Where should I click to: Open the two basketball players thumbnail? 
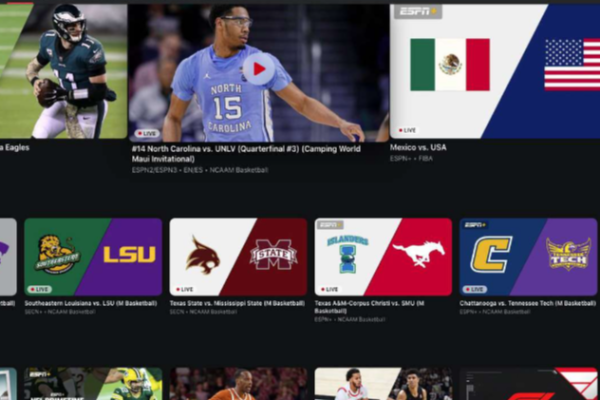click(383, 384)
